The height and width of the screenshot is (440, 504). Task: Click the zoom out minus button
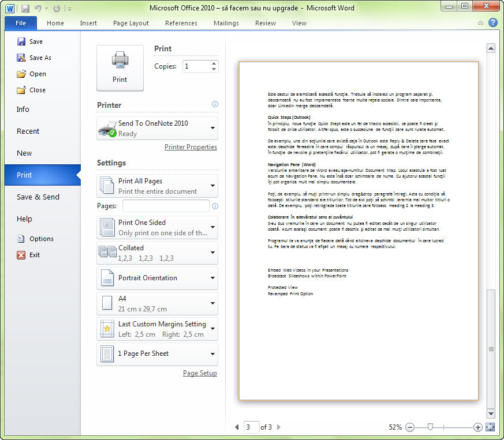pos(409,427)
